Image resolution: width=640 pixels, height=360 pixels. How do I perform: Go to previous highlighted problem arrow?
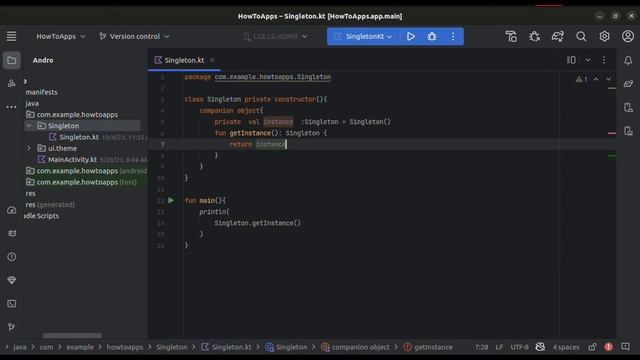[596, 79]
